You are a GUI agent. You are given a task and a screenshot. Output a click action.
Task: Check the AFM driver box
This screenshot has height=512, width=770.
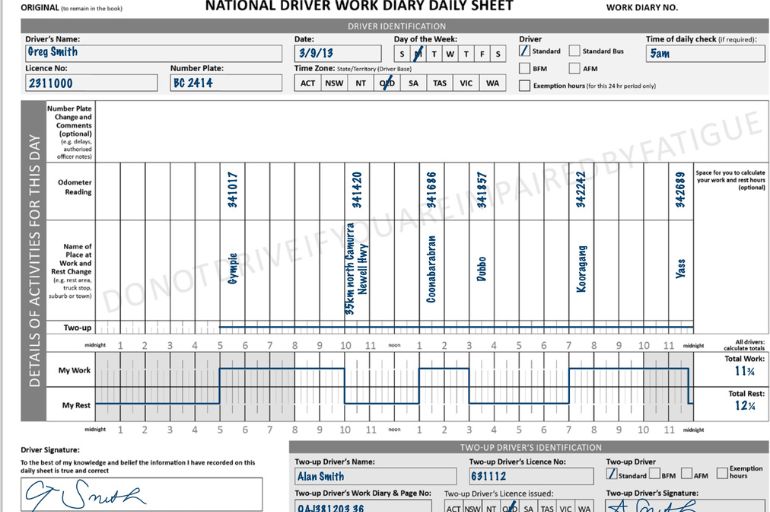pyautogui.click(x=574, y=68)
